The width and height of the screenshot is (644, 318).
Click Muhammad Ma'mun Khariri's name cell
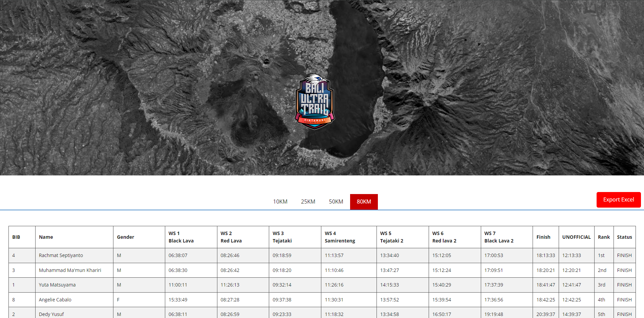coord(70,270)
